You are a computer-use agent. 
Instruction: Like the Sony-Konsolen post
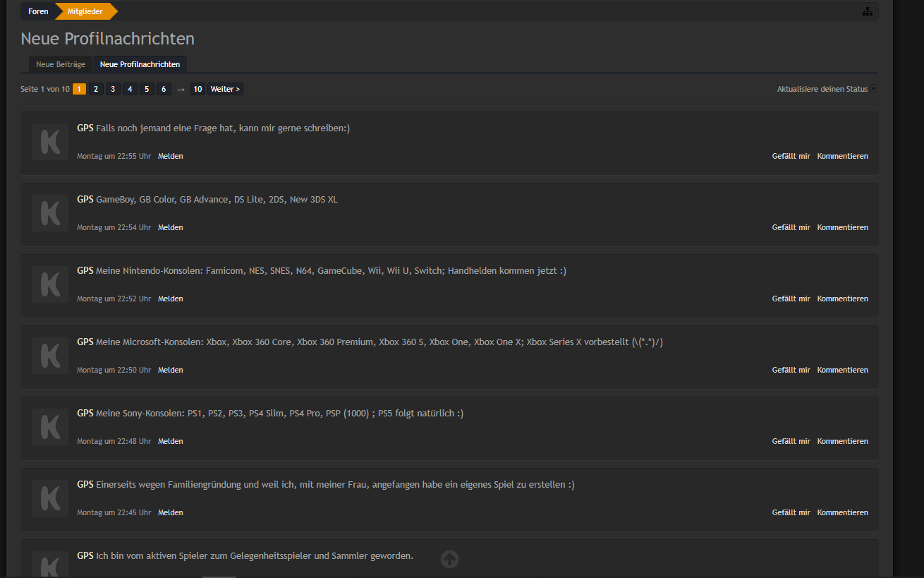[x=791, y=441]
